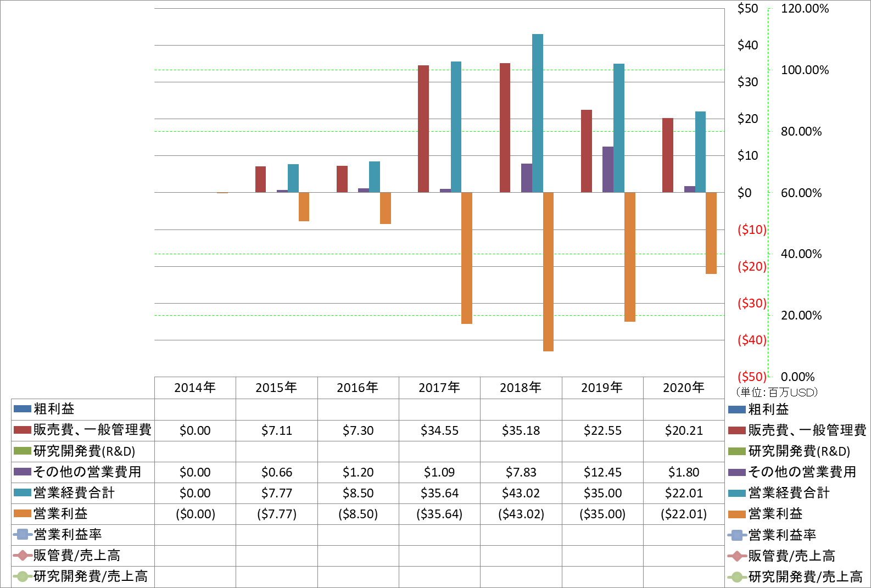Click the ($35.00) operating loss cell

[x=602, y=514]
